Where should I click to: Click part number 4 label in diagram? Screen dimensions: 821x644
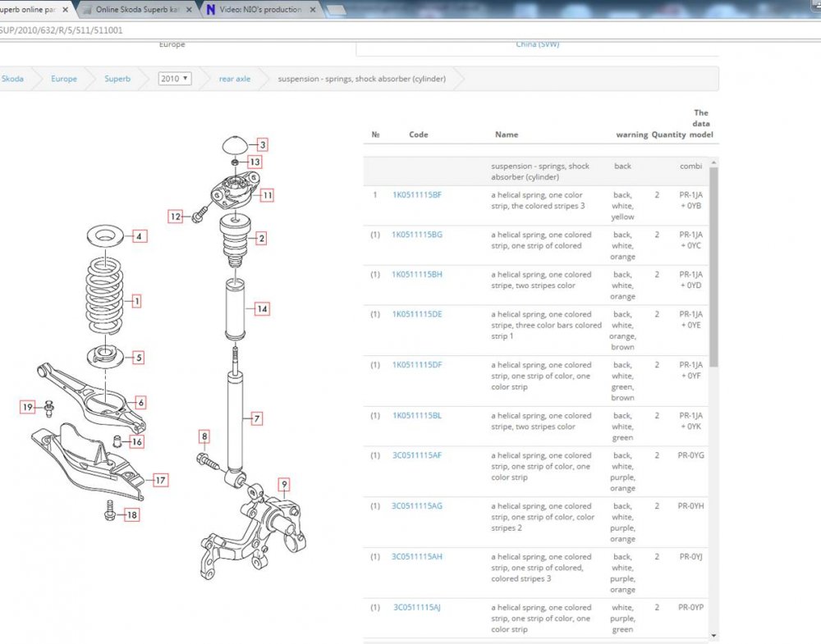(139, 236)
